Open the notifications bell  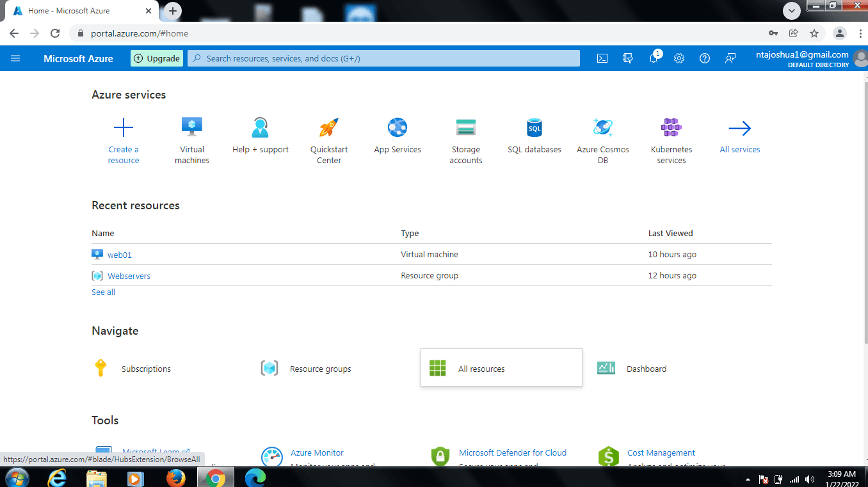pos(654,58)
